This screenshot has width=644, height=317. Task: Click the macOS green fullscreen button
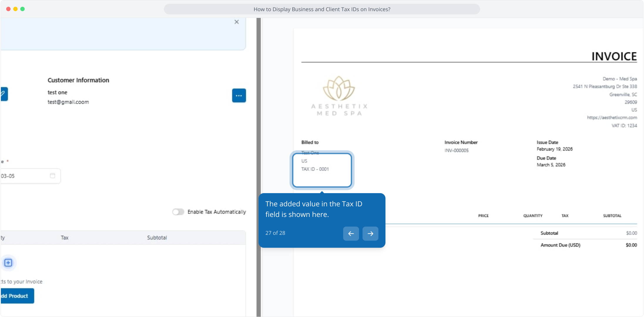[x=23, y=9]
